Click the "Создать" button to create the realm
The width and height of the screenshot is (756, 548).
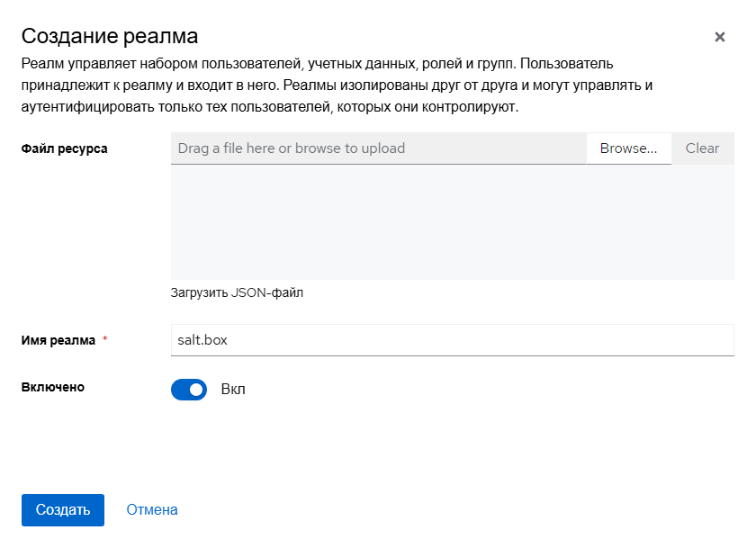click(x=62, y=509)
